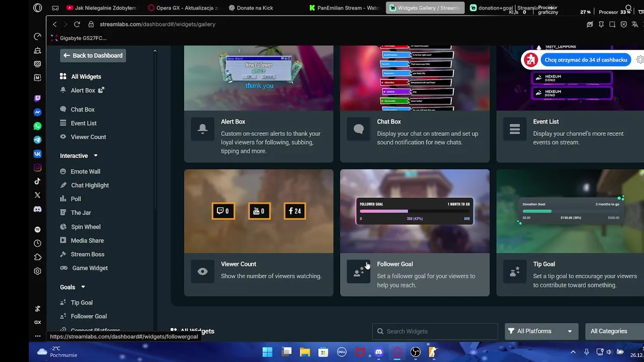Open the Windows Start menu
This screenshot has height=362, width=644.
coord(267,352)
